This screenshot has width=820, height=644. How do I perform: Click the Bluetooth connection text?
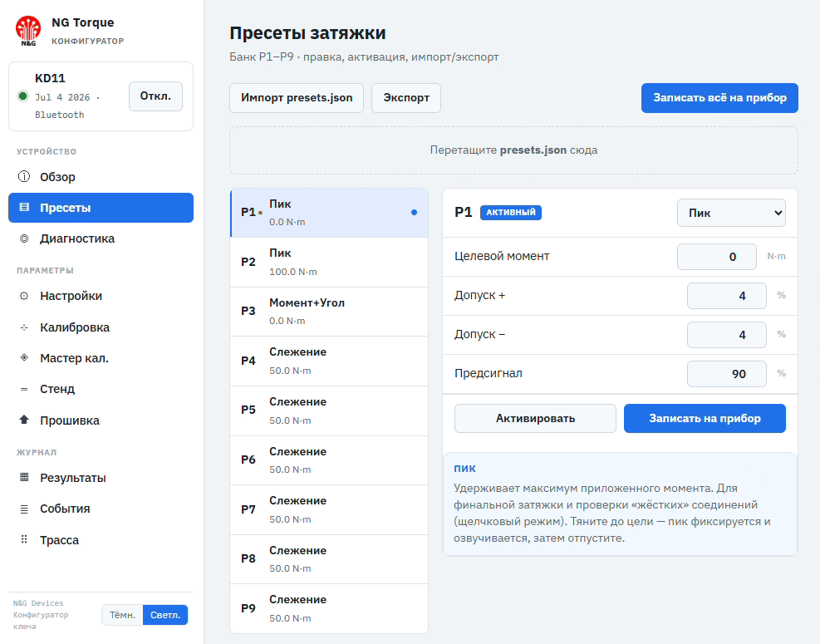[60, 115]
